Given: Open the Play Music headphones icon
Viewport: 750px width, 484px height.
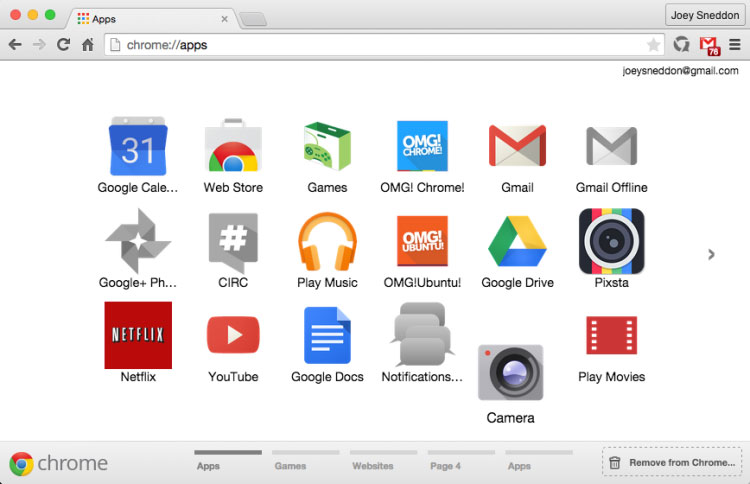Looking at the screenshot, I should (x=327, y=242).
